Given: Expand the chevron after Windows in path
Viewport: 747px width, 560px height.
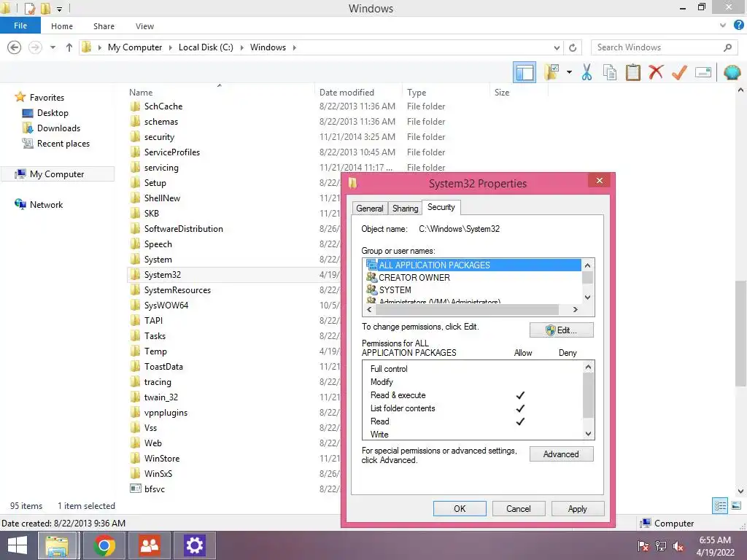Looking at the screenshot, I should [x=295, y=47].
